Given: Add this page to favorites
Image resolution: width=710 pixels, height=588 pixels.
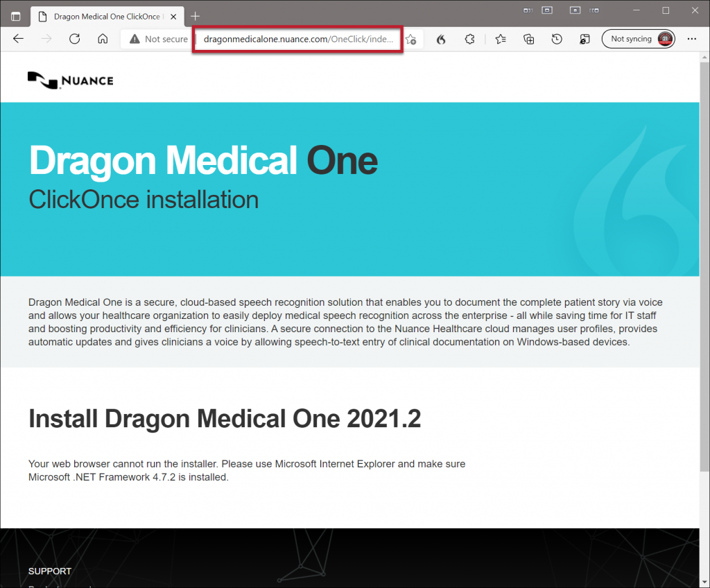Looking at the screenshot, I should coord(411,40).
